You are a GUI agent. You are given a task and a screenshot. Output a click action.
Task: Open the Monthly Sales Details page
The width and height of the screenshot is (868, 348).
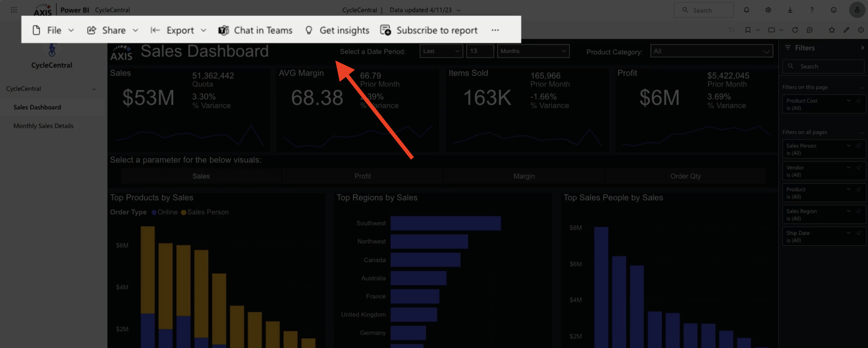tap(43, 126)
